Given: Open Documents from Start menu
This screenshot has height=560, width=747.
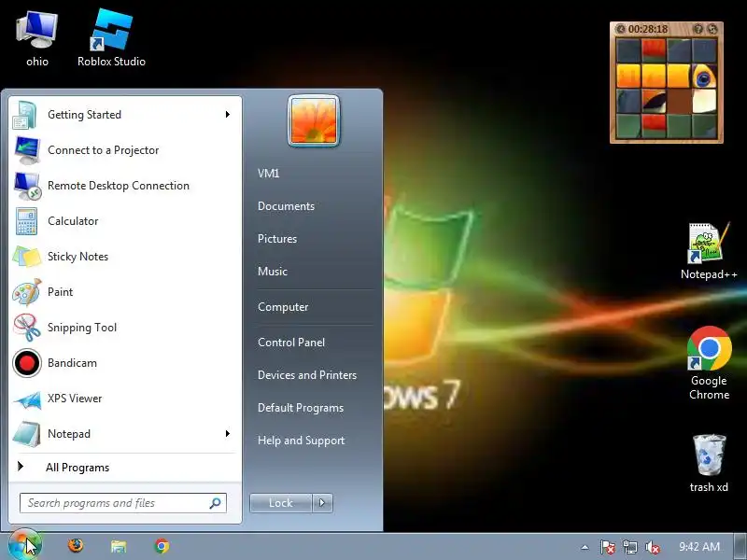Looking at the screenshot, I should click(x=287, y=206).
